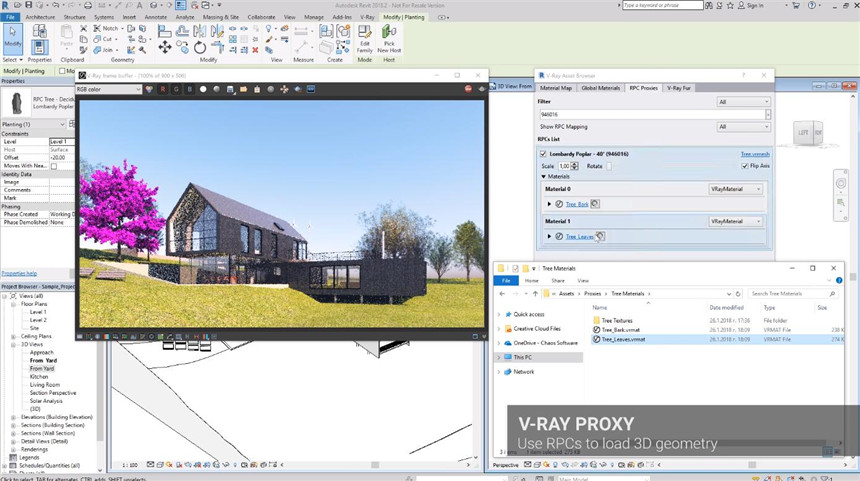Click the material icon beside Tree Bark
This screenshot has width=860, height=481.
(595, 204)
